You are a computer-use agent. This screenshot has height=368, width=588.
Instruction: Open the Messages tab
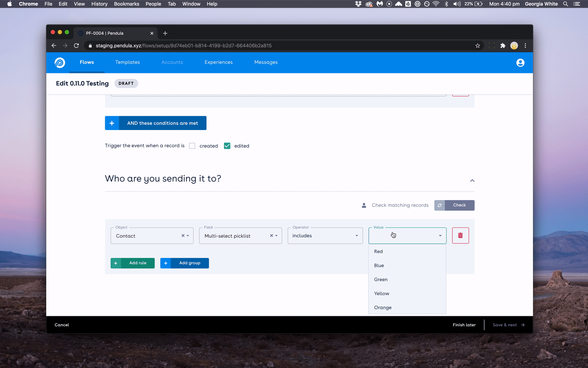pos(266,62)
